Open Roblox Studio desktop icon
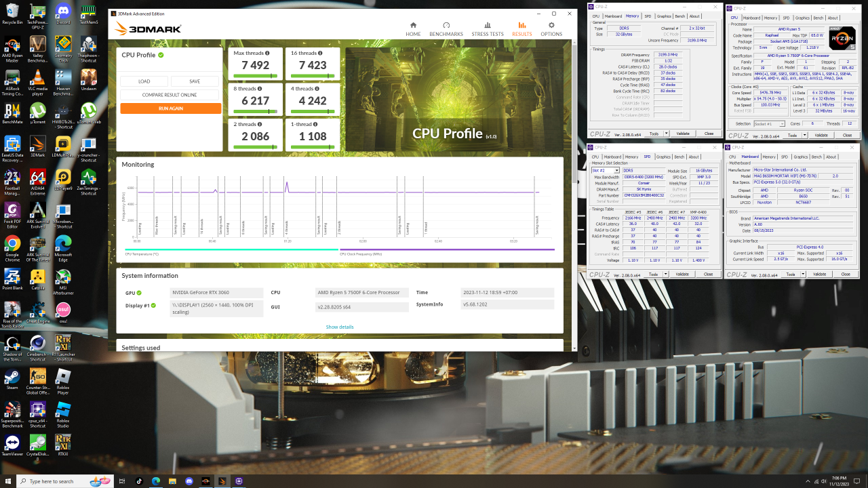 point(63,413)
